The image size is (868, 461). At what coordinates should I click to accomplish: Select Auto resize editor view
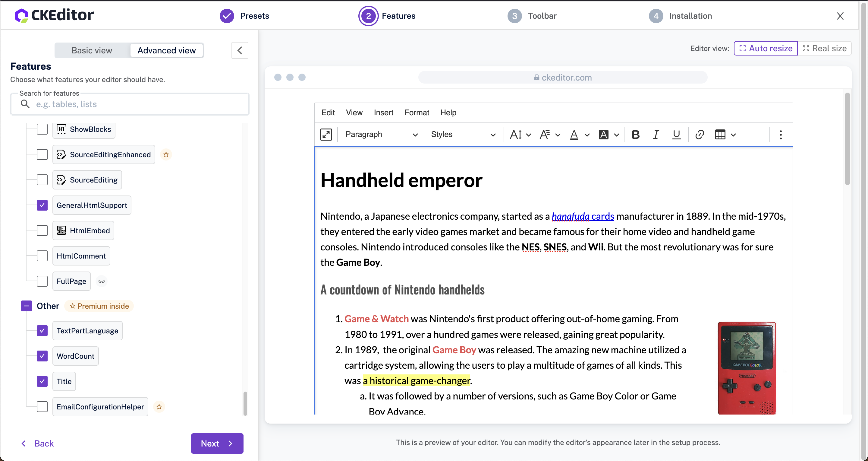(x=766, y=48)
